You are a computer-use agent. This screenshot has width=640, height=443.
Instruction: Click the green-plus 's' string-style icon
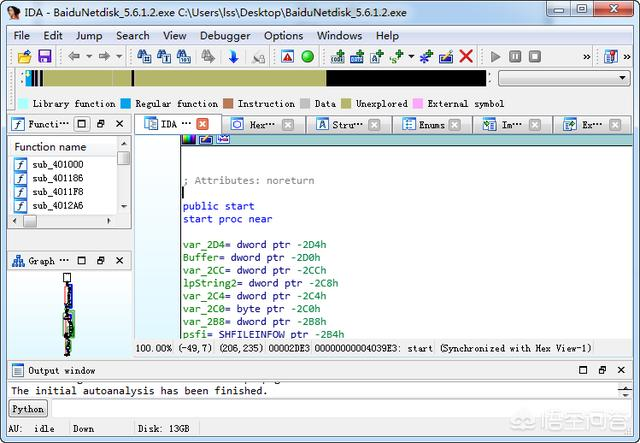click(x=396, y=56)
